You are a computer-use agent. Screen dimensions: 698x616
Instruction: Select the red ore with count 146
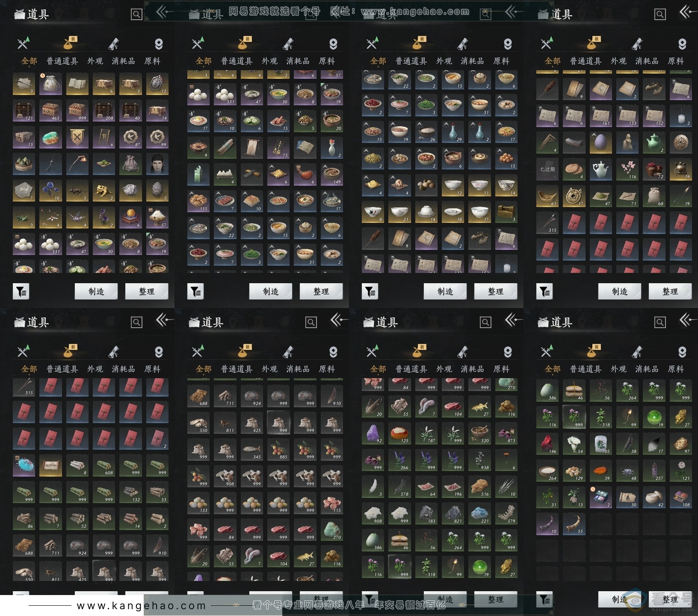(x=547, y=444)
